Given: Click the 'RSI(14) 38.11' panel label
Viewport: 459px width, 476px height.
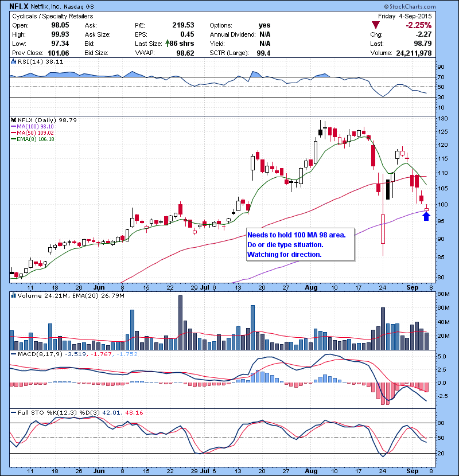Looking at the screenshot, I should click(40, 61).
